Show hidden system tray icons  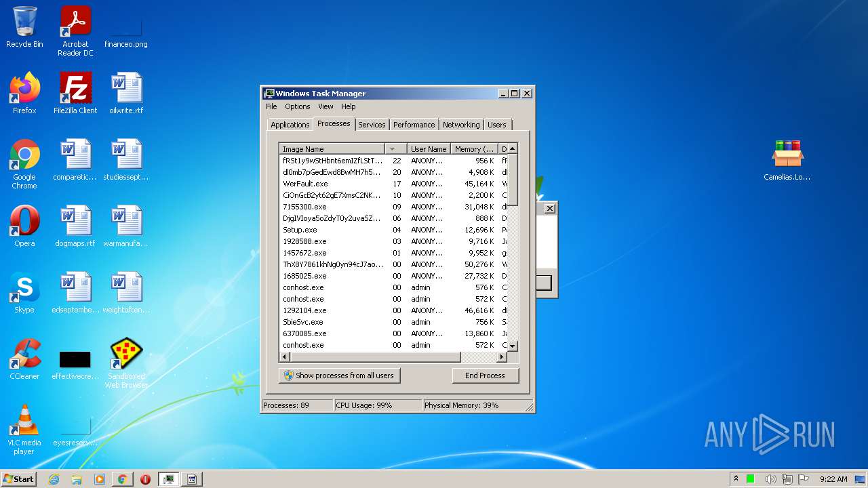(736, 479)
